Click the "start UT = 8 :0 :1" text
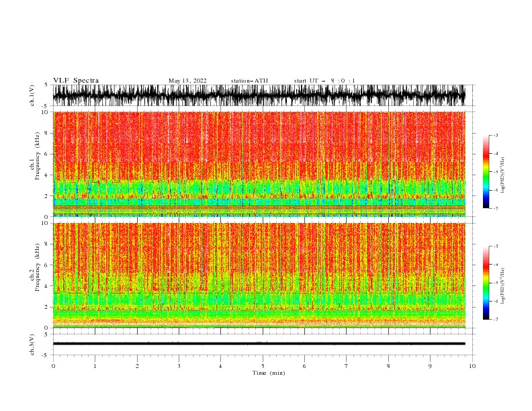Viewport: 532px width, 411px height. click(324, 81)
